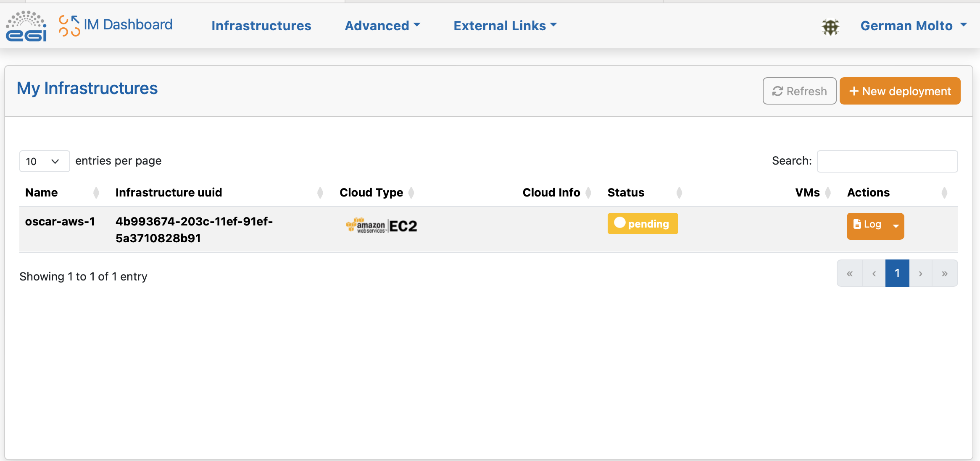Sort table by Status column

pyautogui.click(x=625, y=193)
